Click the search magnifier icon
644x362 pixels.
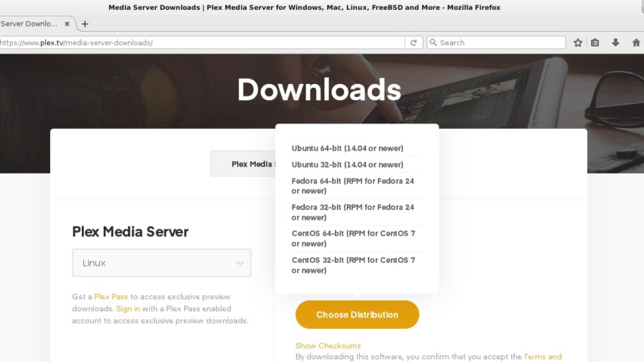[433, 42]
